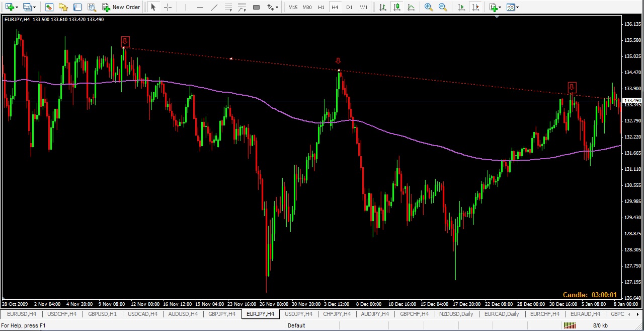Open the Navigator folder-star icon
Image resolution: width=644 pixels, height=331 pixels.
tap(63, 7)
